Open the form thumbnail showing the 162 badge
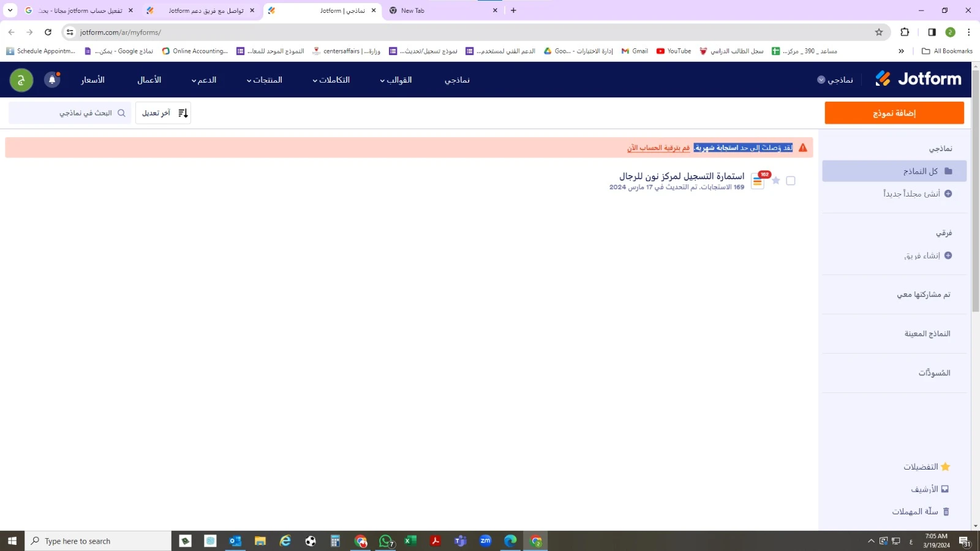The width and height of the screenshot is (980, 551). point(757,181)
